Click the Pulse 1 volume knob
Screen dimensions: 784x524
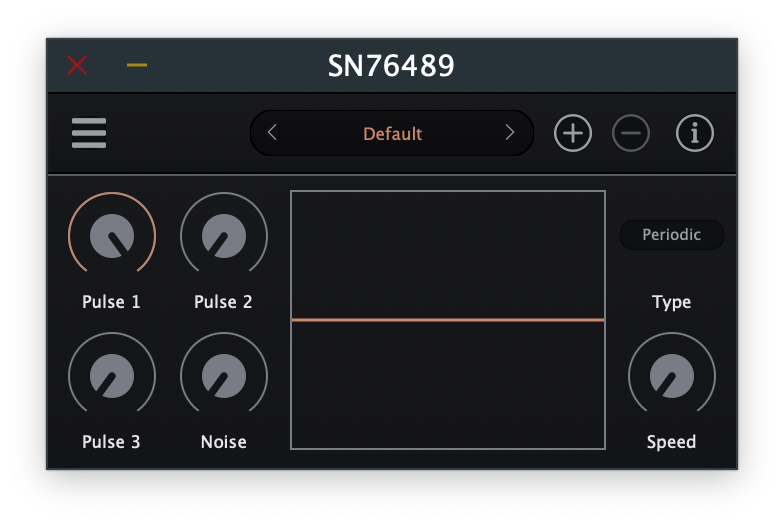click(x=112, y=236)
